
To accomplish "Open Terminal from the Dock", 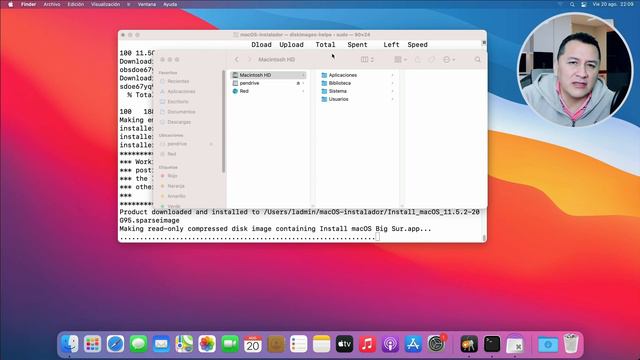I will (x=492, y=344).
